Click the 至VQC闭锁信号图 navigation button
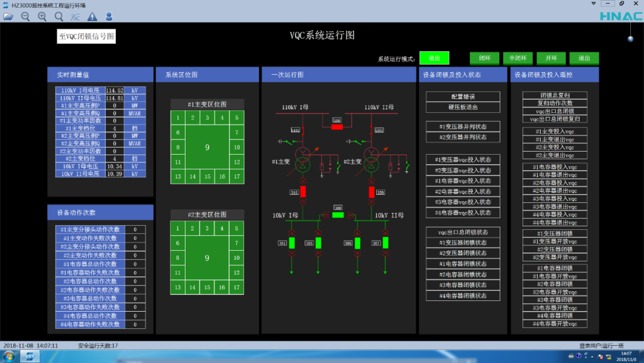Image resolution: width=644 pixels, height=363 pixels. coord(86,36)
